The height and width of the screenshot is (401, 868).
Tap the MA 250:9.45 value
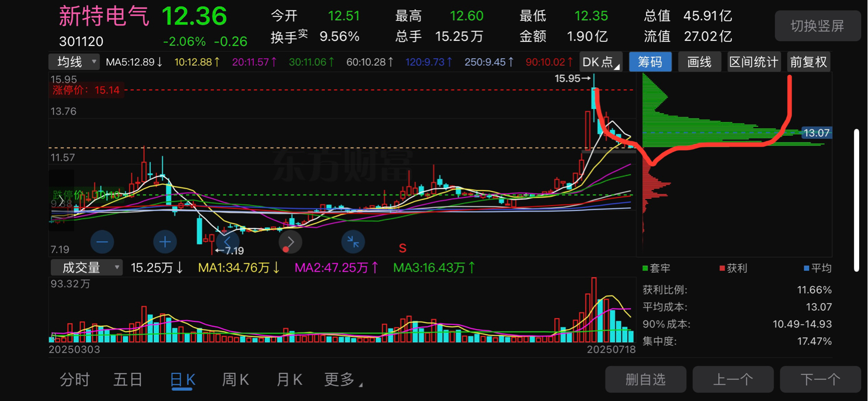[x=489, y=62]
